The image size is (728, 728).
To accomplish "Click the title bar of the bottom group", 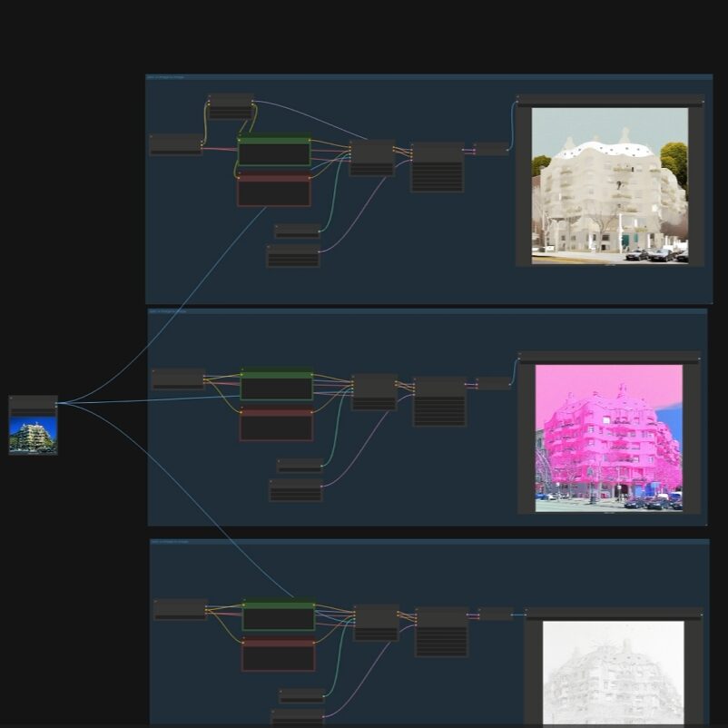I will coord(429,542).
